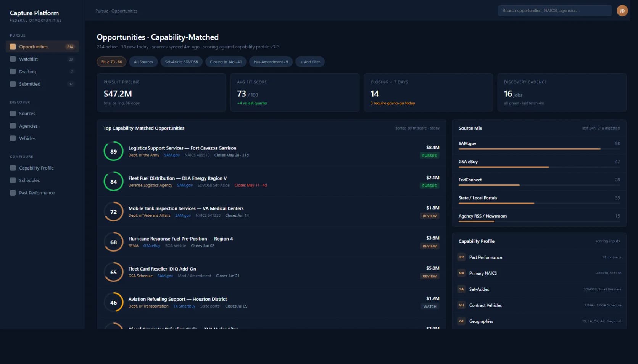The height and width of the screenshot is (364, 638).
Task: Click the GE Geographies badge
Action: point(461,321)
